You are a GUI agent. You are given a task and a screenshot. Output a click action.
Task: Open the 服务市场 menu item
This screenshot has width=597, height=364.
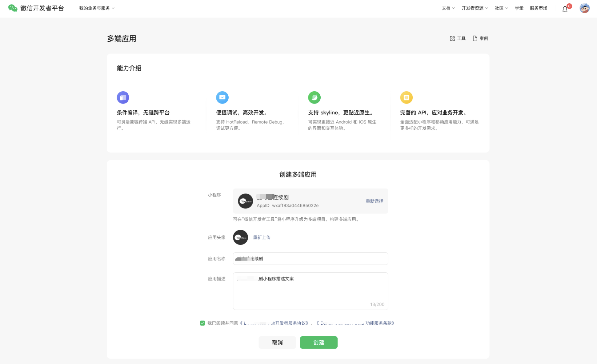point(538,8)
